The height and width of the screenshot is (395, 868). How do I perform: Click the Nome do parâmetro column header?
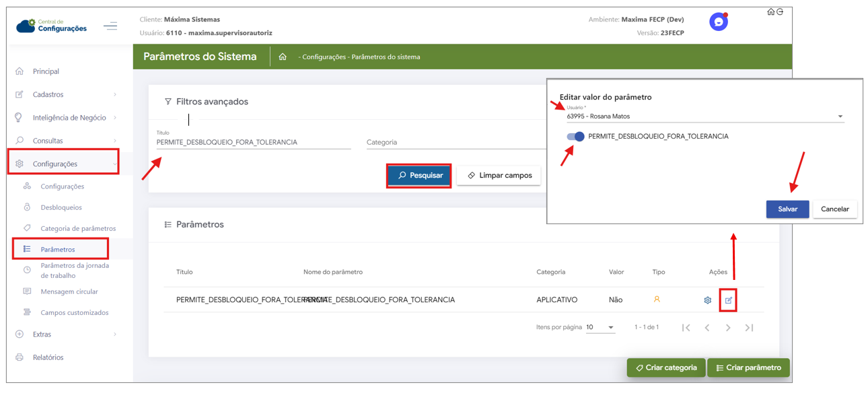point(333,272)
